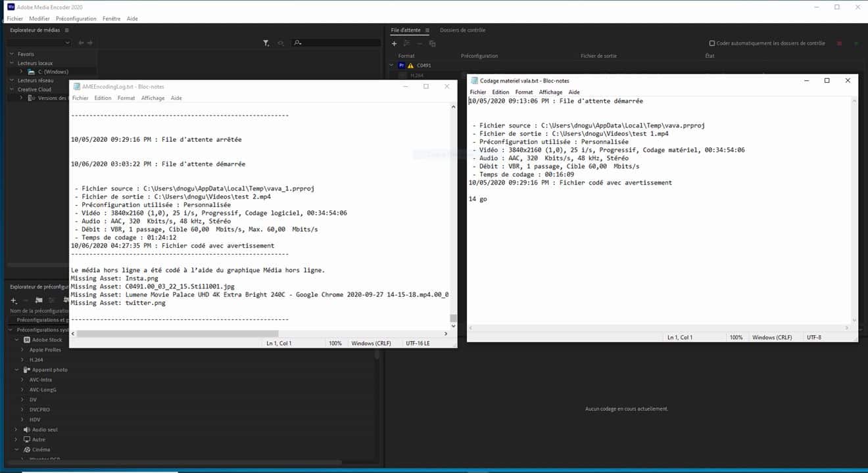The height and width of the screenshot is (473, 868).
Task: Collapse the Creative Cloud section
Action: [x=12, y=89]
